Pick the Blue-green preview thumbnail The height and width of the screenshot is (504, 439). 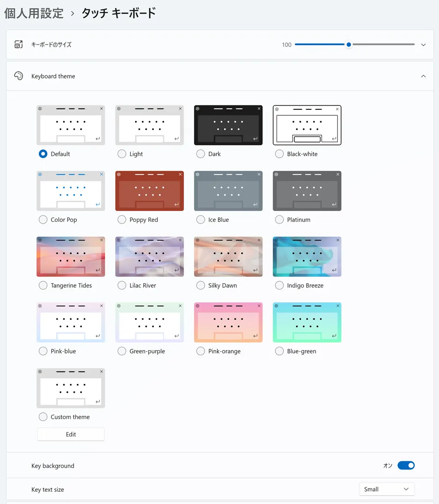(x=307, y=323)
